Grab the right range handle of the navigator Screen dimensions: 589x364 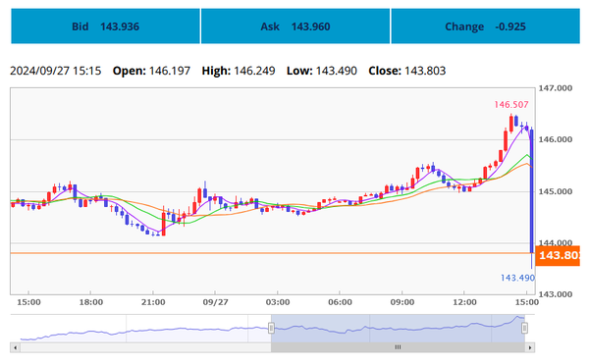(x=524, y=329)
